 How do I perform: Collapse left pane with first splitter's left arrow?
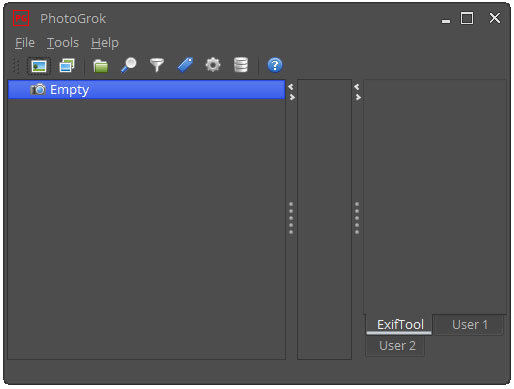291,87
